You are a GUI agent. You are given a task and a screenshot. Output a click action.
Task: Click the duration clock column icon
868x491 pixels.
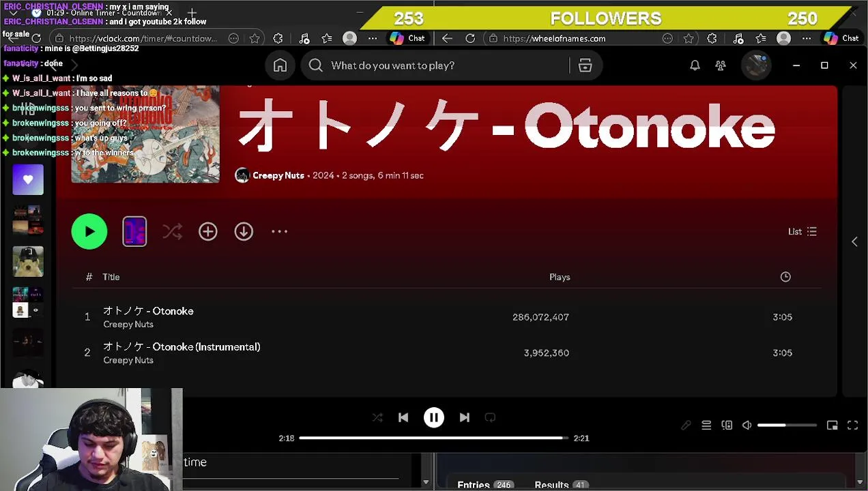click(x=785, y=277)
